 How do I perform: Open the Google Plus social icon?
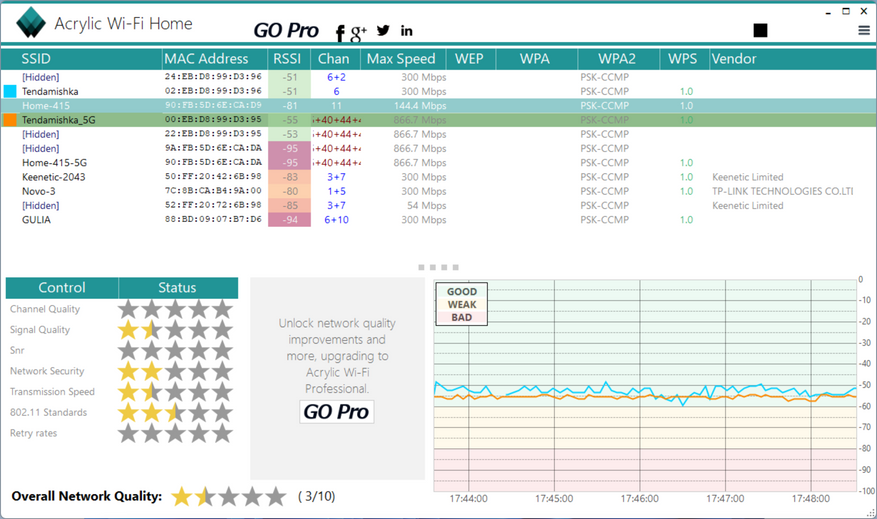pyautogui.click(x=358, y=33)
